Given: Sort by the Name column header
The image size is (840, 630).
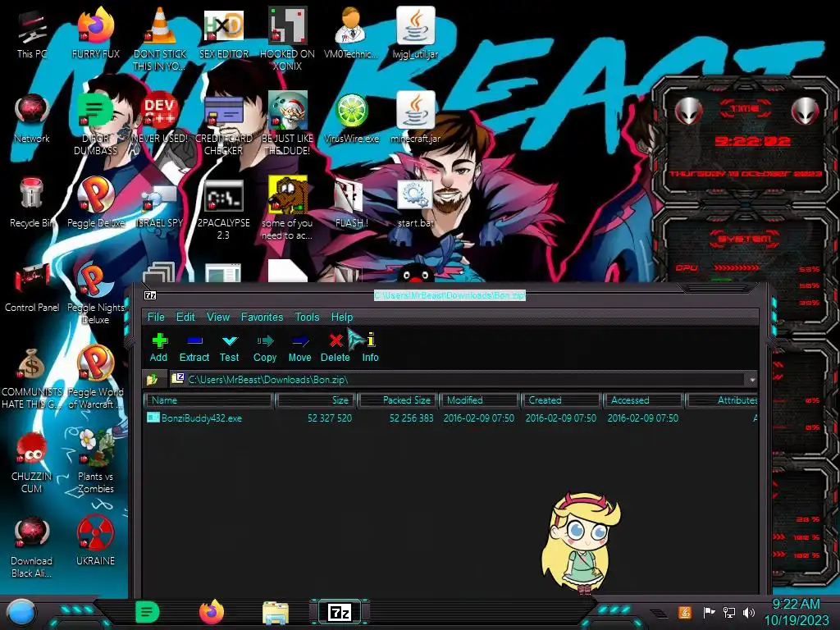Looking at the screenshot, I should pyautogui.click(x=209, y=400).
